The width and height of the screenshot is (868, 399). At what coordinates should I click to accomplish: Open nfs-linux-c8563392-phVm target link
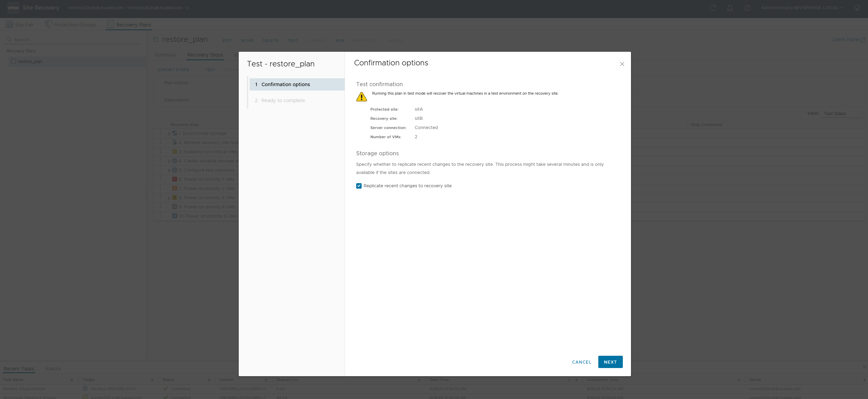[113, 389]
